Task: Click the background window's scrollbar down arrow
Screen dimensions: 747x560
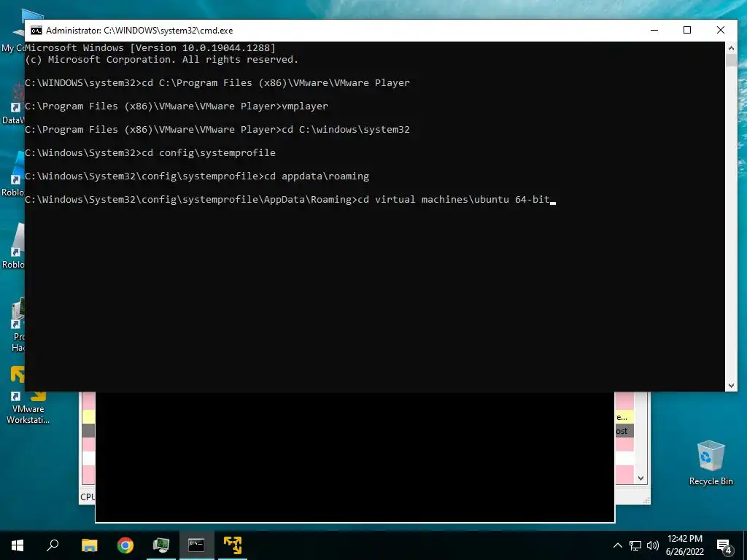Action: point(640,478)
